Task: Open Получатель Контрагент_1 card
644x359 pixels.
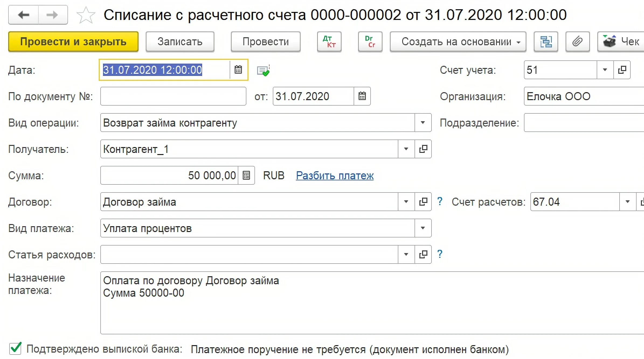Action: coord(423,149)
